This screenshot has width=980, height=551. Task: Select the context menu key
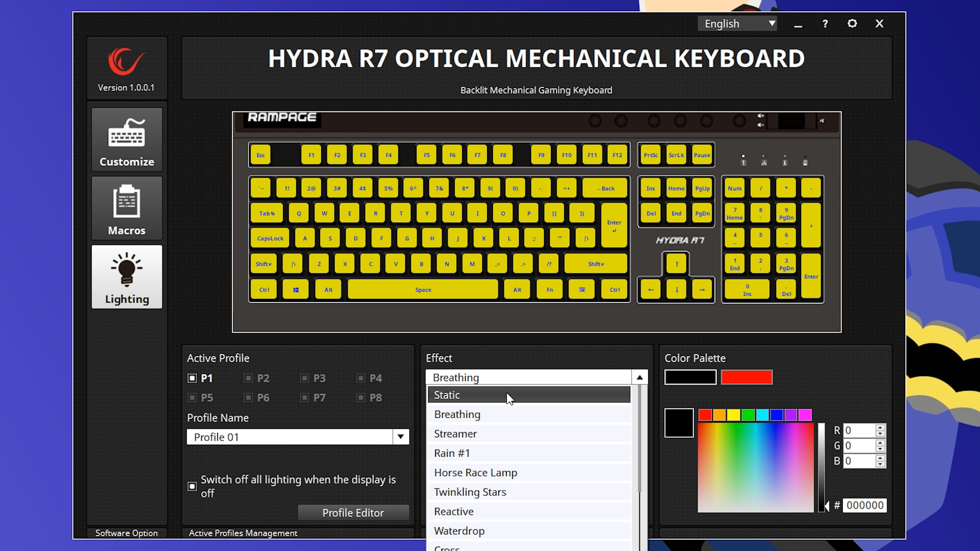point(582,290)
